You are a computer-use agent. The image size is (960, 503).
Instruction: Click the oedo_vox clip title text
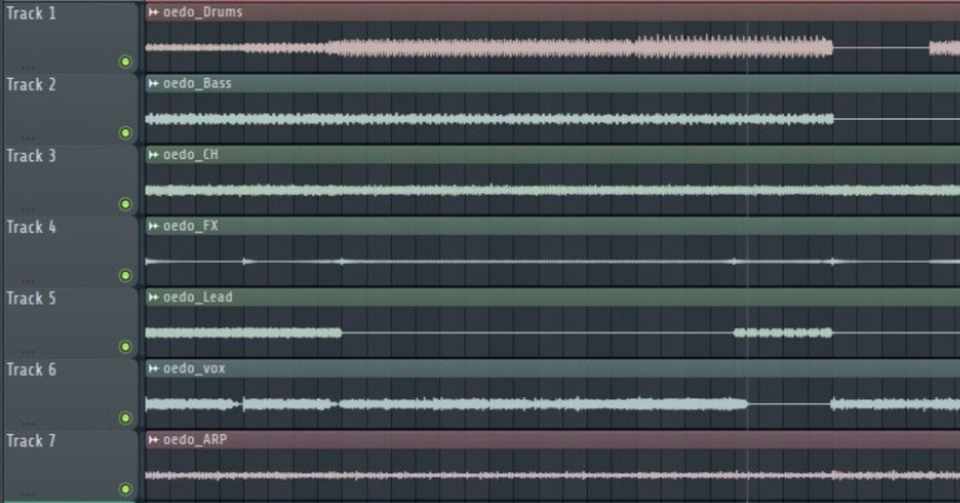pos(194,368)
